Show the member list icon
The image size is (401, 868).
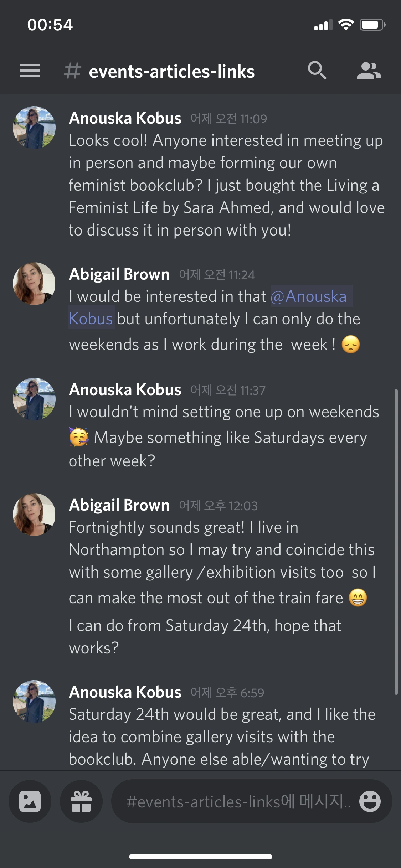369,71
